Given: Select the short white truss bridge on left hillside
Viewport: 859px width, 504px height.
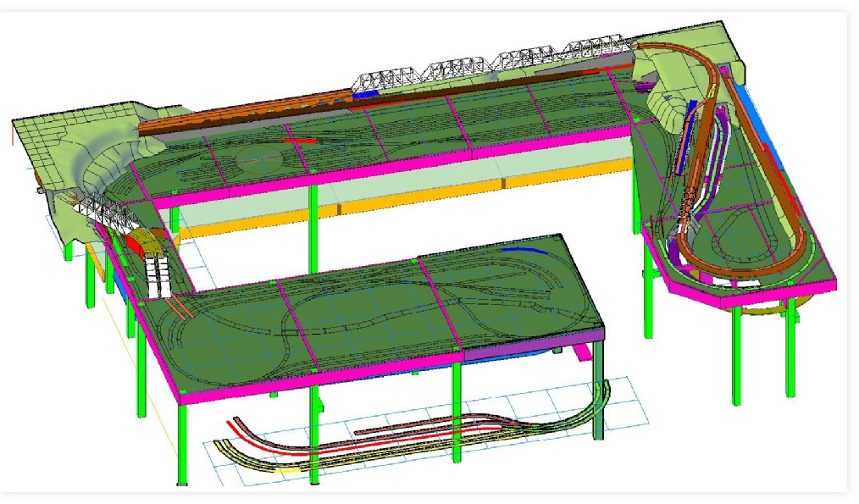Looking at the screenshot, I should coord(100,206).
